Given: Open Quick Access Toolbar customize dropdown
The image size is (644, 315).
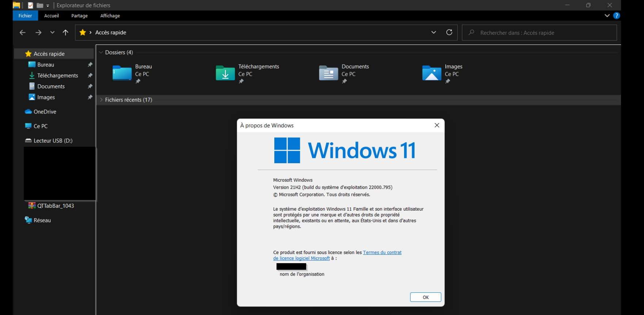Looking at the screenshot, I should 48,6.
